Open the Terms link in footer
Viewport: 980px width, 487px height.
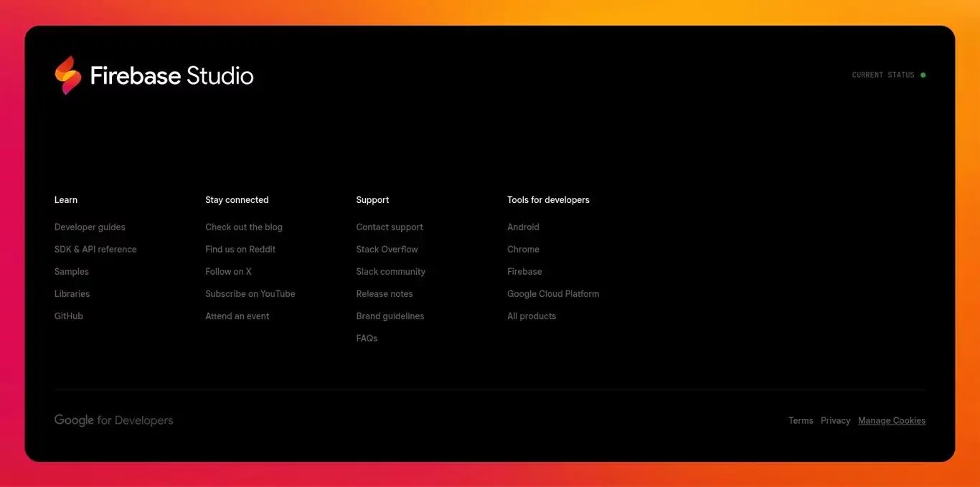(801, 421)
